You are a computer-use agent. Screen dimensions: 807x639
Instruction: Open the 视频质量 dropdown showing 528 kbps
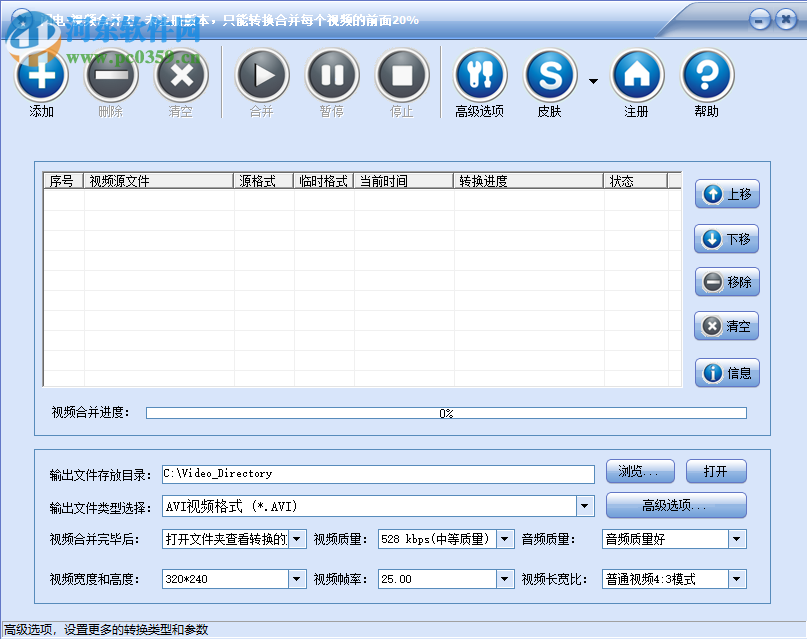(504, 539)
